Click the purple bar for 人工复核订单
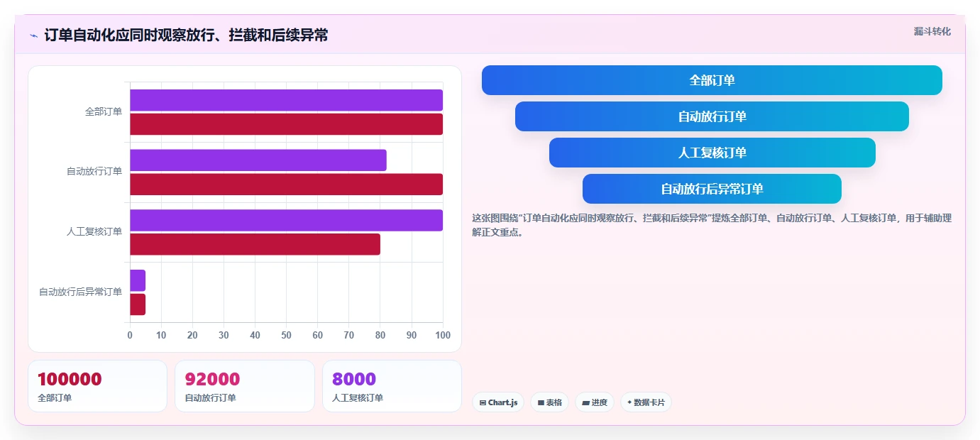 286,220
